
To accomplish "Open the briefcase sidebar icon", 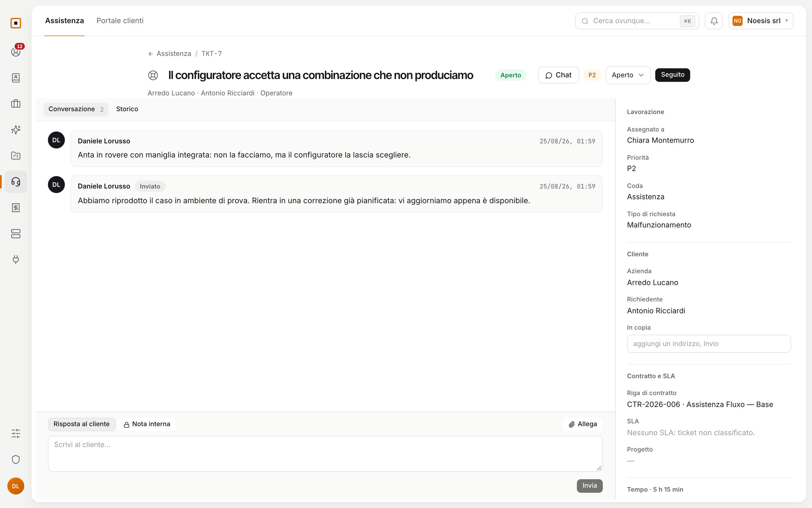I will 16,104.
